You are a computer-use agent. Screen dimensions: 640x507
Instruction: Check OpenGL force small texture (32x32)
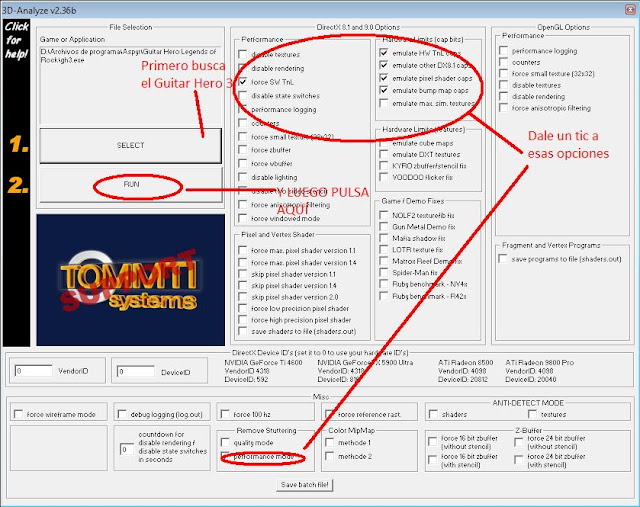(504, 73)
